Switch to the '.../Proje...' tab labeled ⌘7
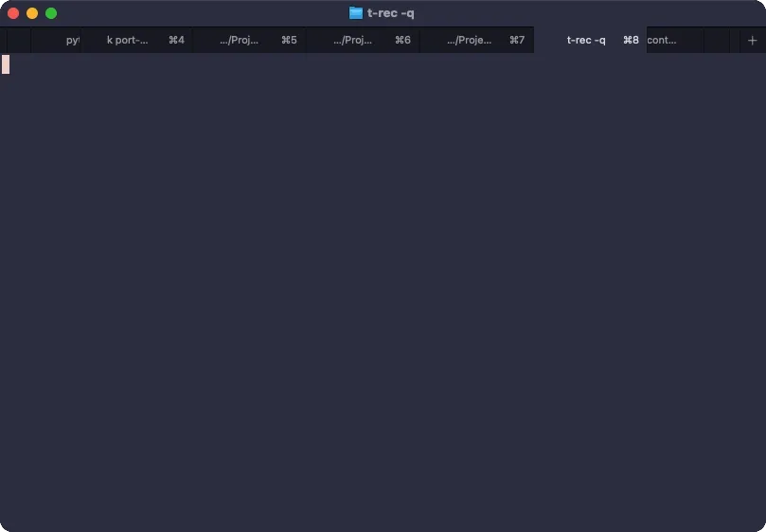The image size is (766, 532). tap(477, 40)
